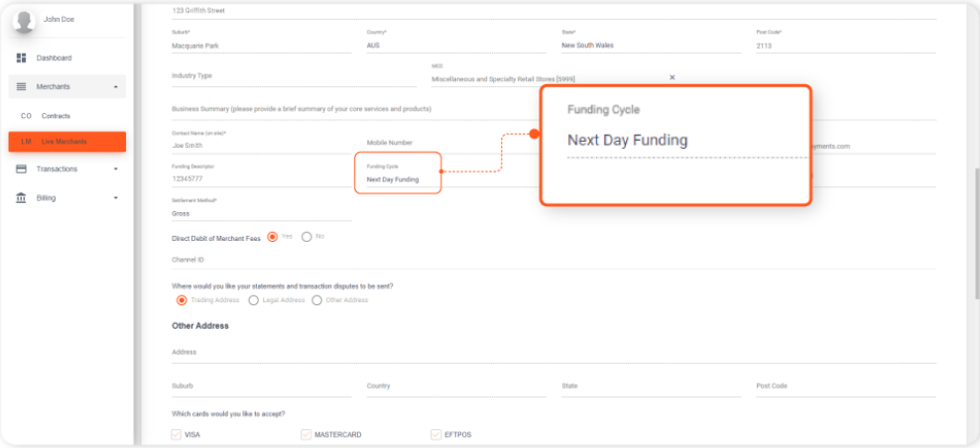Click the Other Address Suburb field
This screenshot has height=448, width=980.
(261, 387)
